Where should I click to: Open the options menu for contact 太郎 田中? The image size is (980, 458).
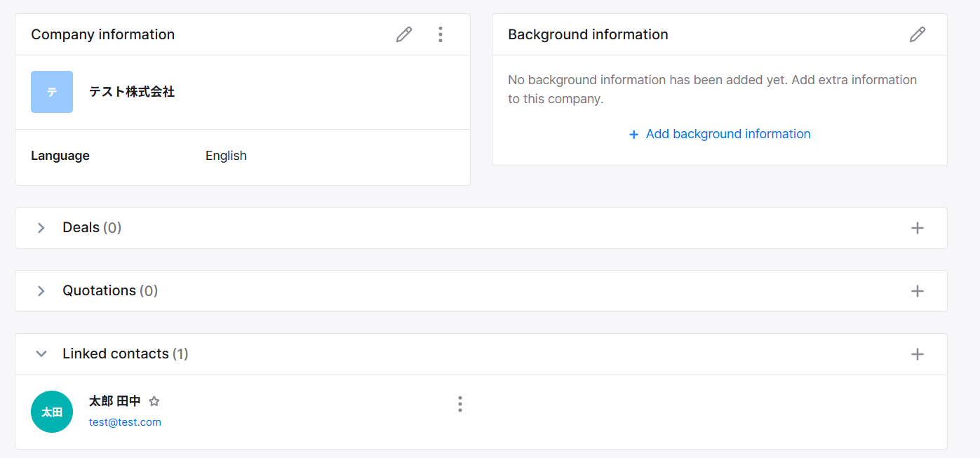click(460, 404)
